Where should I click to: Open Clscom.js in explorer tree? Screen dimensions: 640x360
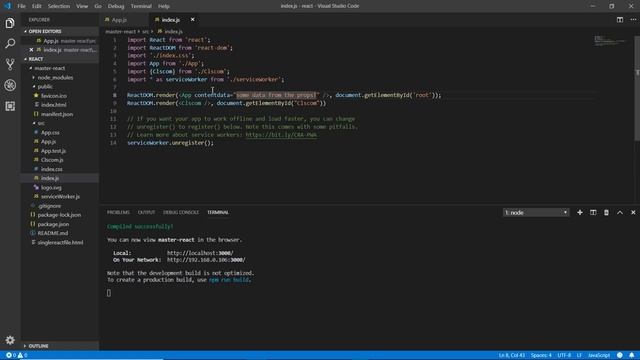coord(52,160)
